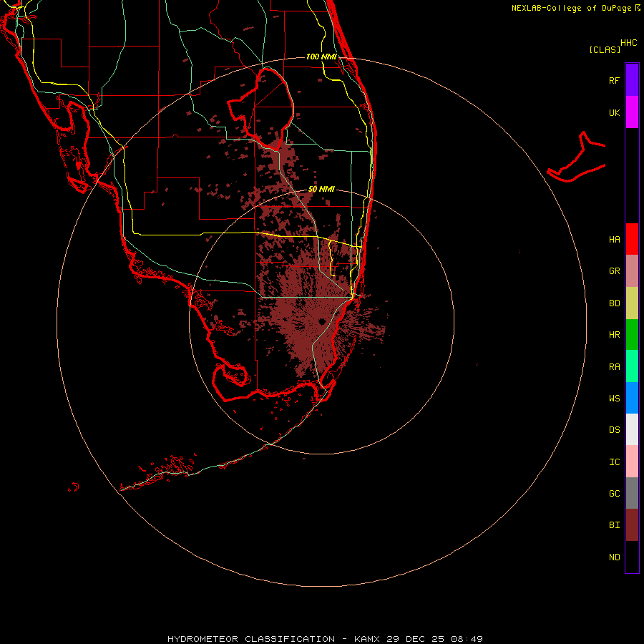
Task: Click the "DS" legend label
Action: point(614,430)
